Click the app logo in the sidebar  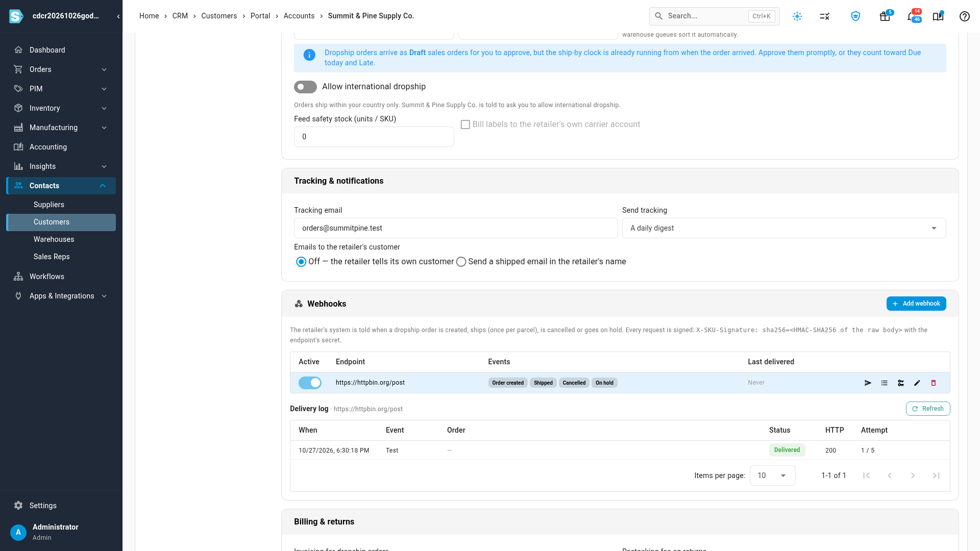(16, 16)
